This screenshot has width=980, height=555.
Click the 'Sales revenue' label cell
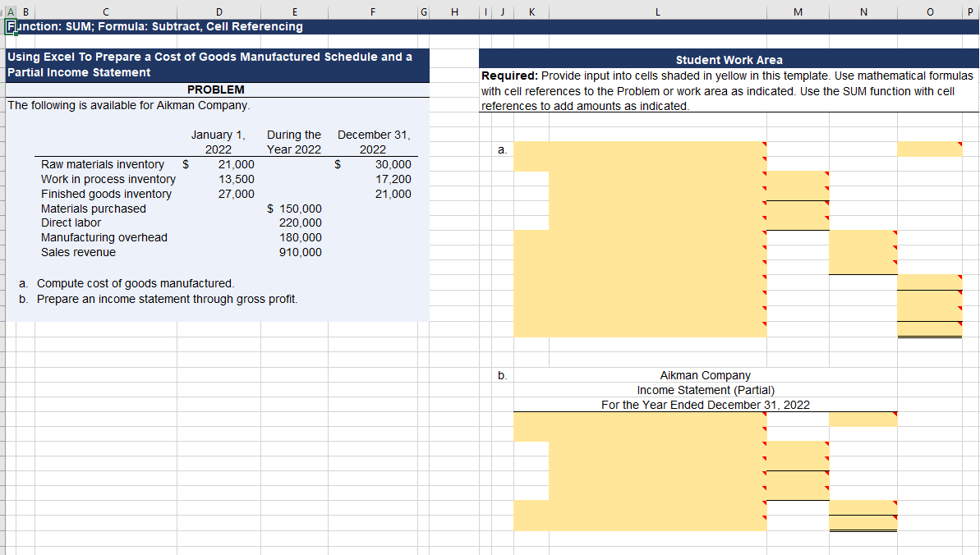tap(77, 252)
